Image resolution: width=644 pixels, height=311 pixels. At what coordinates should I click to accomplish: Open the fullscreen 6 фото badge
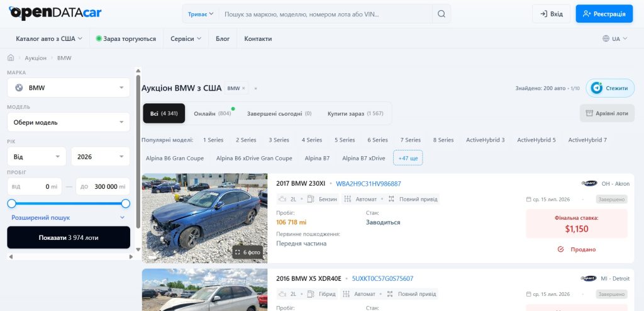point(248,252)
